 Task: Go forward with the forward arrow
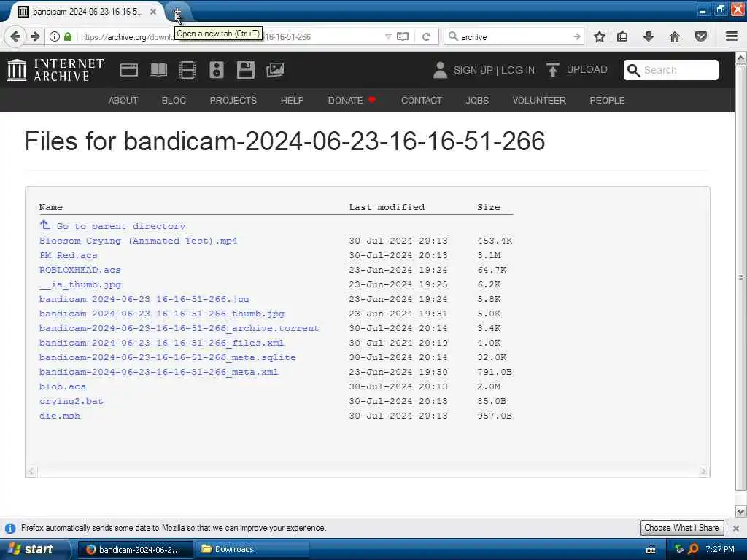tap(35, 36)
